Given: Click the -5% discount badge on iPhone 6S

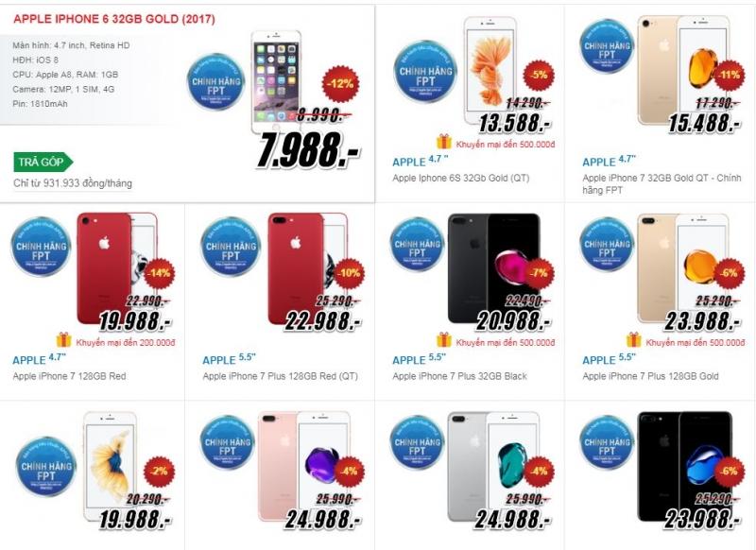Looking at the screenshot, I should tap(539, 75).
